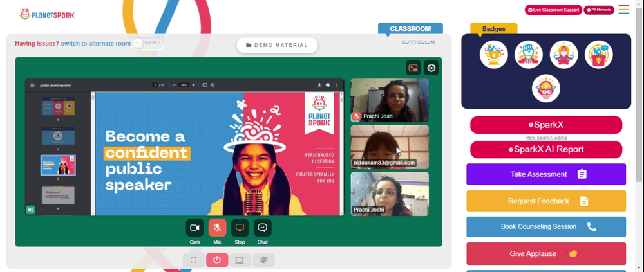The image size is (644, 272).
Task: Click the PDF page scrollbar
Action: (x=342, y=98)
